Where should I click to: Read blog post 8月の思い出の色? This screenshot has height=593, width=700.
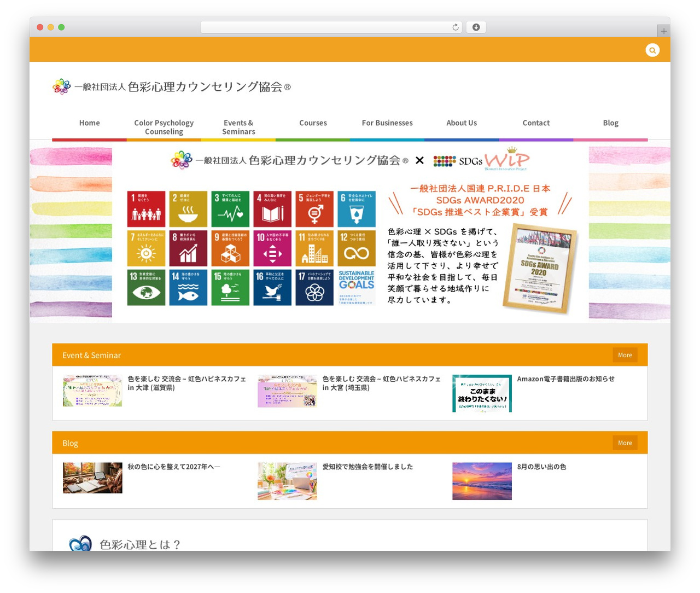click(x=541, y=467)
